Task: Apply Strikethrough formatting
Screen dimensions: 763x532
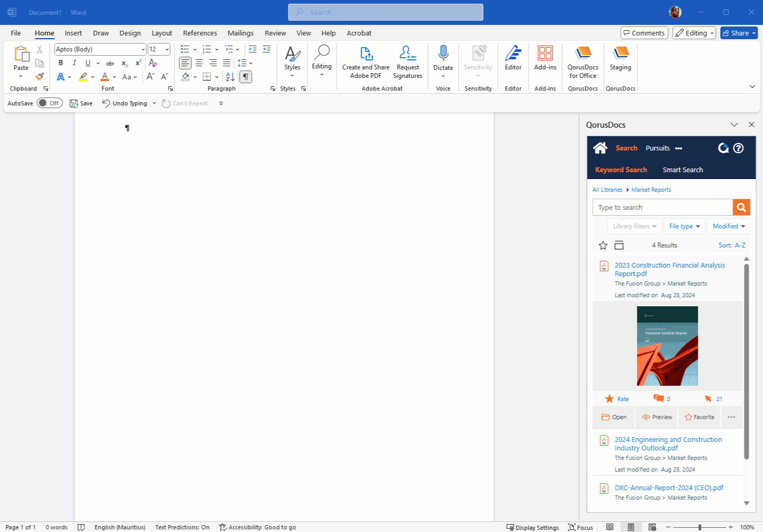Action: (x=110, y=63)
